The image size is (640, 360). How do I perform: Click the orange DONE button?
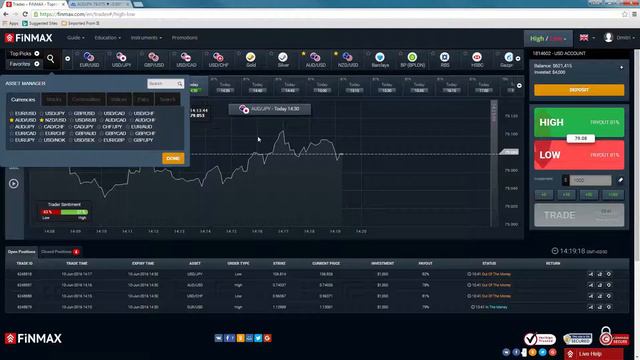(x=173, y=158)
